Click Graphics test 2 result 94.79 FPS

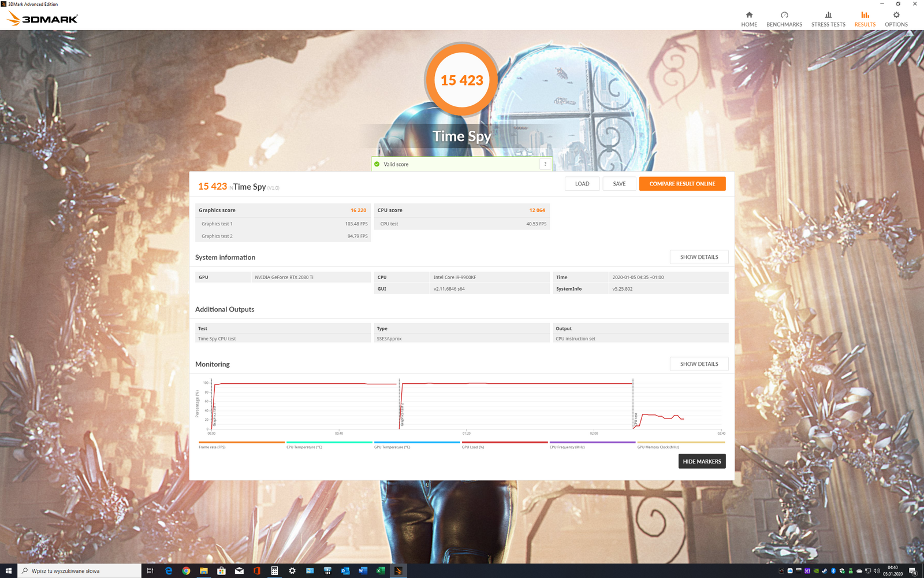click(357, 236)
